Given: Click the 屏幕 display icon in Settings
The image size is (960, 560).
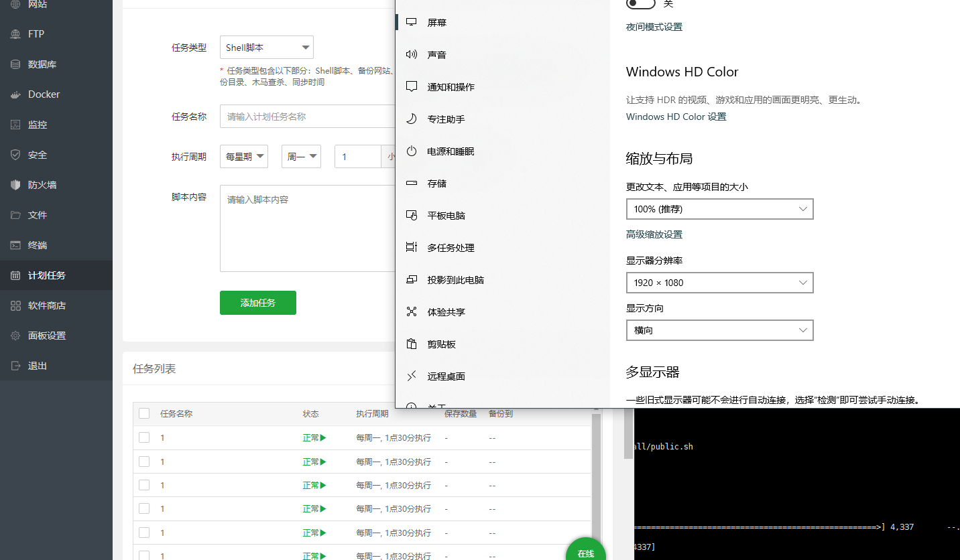Looking at the screenshot, I should point(412,22).
